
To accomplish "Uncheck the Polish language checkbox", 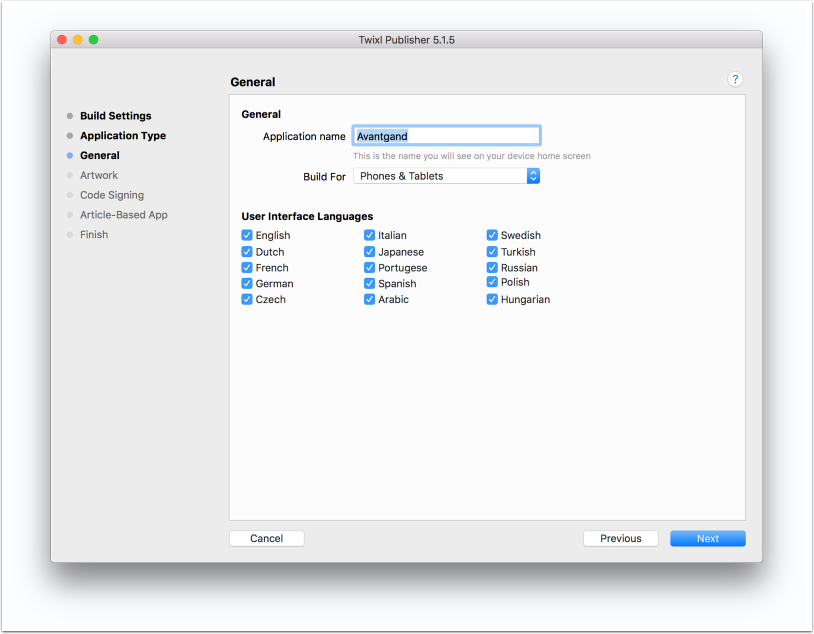I will pos(492,282).
